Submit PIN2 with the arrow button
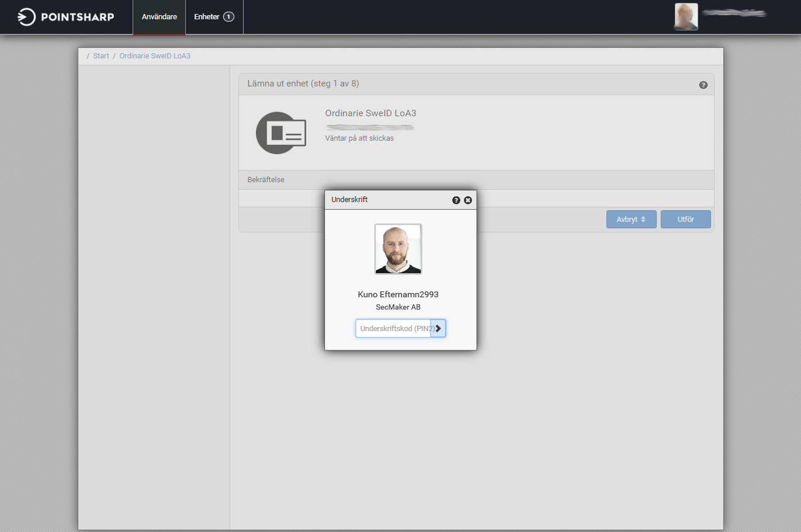801x532 pixels. click(438, 329)
